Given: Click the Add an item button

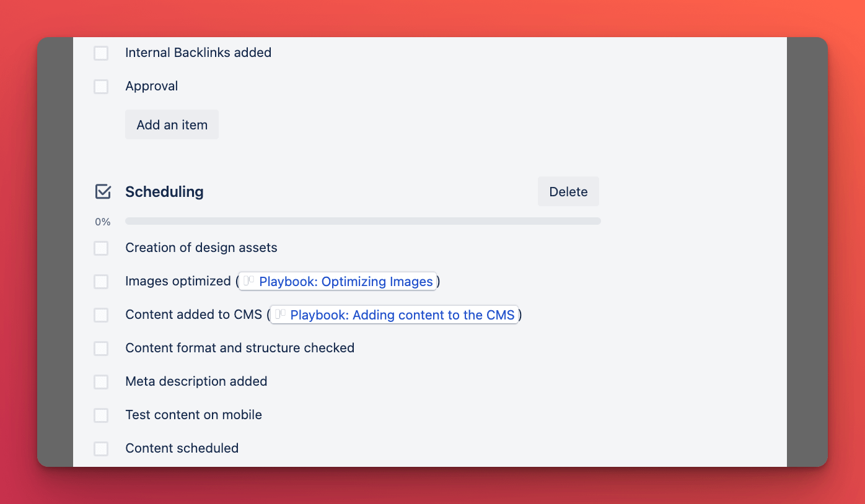Looking at the screenshot, I should tap(172, 124).
